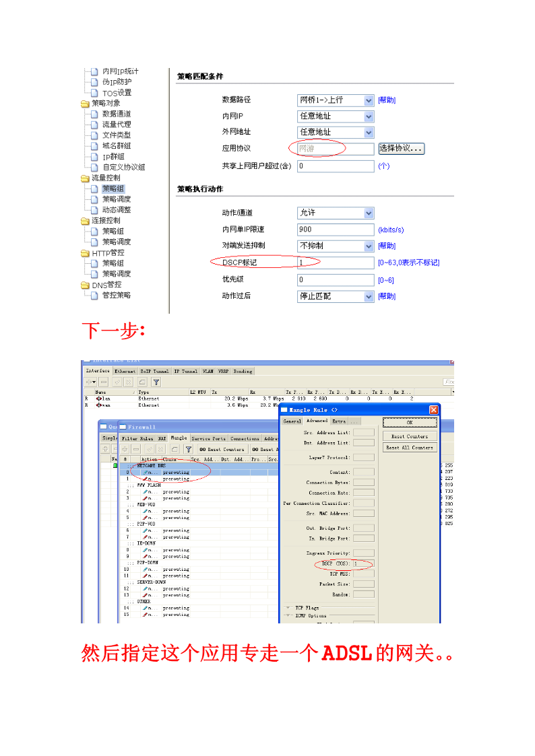Click the filter funnel icon in Interface List toolbar
The image size is (535, 756).
[156, 382]
